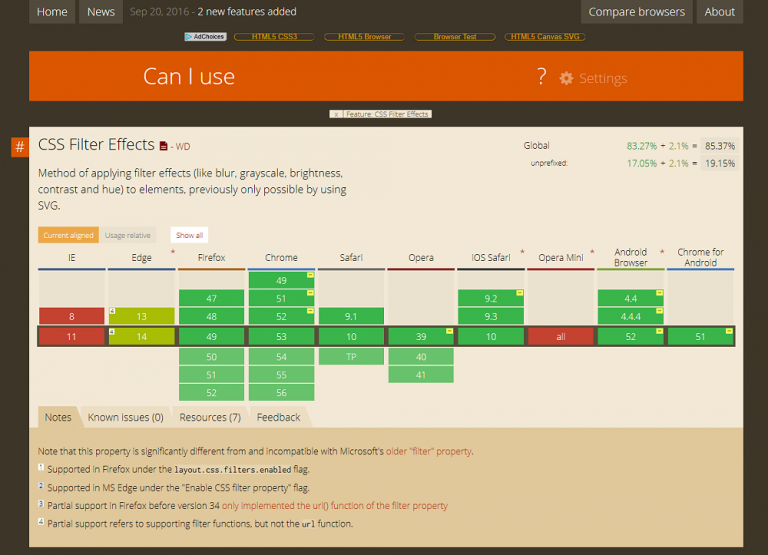Click the Compare browsers button
The image size is (768, 555).
coord(636,12)
